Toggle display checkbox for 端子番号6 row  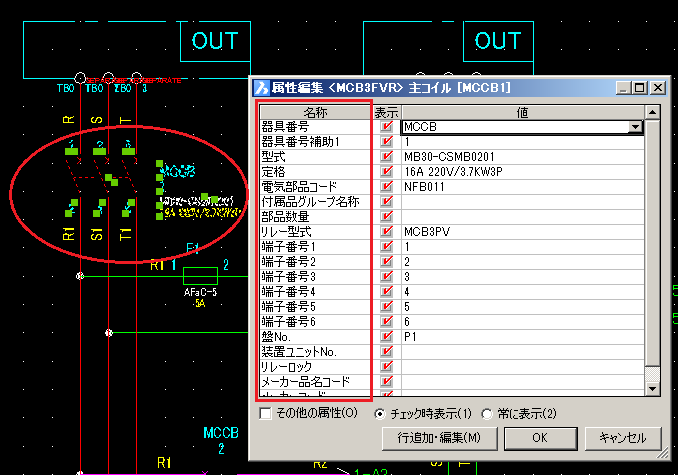tap(387, 322)
